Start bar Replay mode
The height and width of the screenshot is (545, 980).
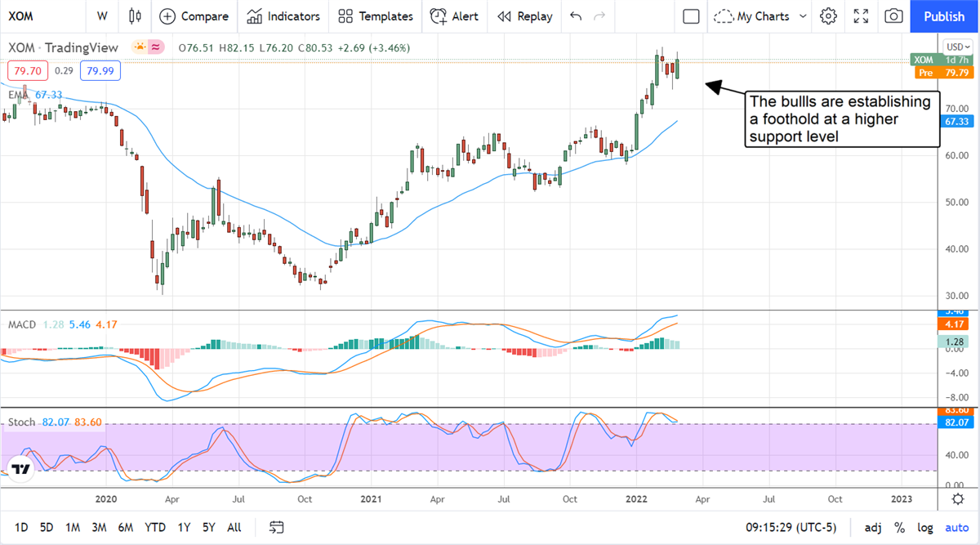[524, 16]
